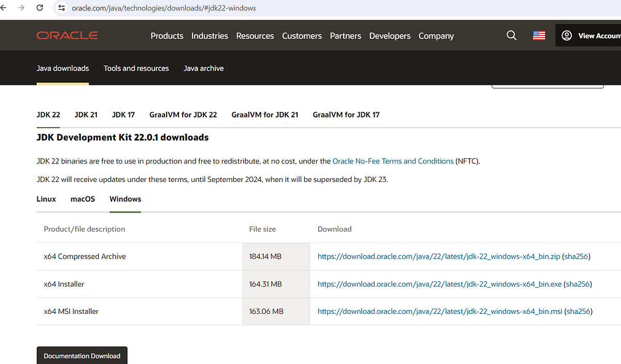Viewport: 621px width, 364px height.
Task: Switch to the JDK 21 tab
Action: click(86, 115)
